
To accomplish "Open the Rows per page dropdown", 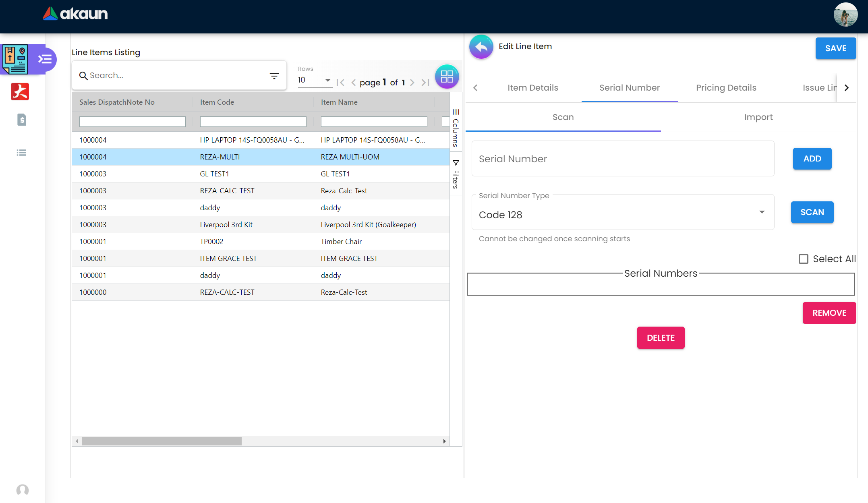I will [x=314, y=80].
